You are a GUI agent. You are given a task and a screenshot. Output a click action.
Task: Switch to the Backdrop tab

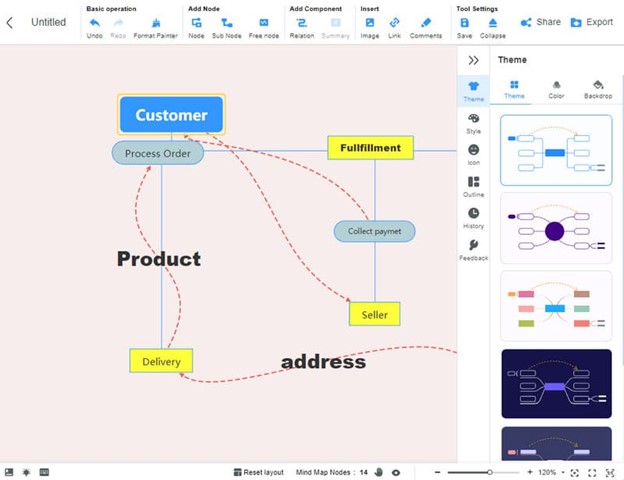[x=598, y=89]
